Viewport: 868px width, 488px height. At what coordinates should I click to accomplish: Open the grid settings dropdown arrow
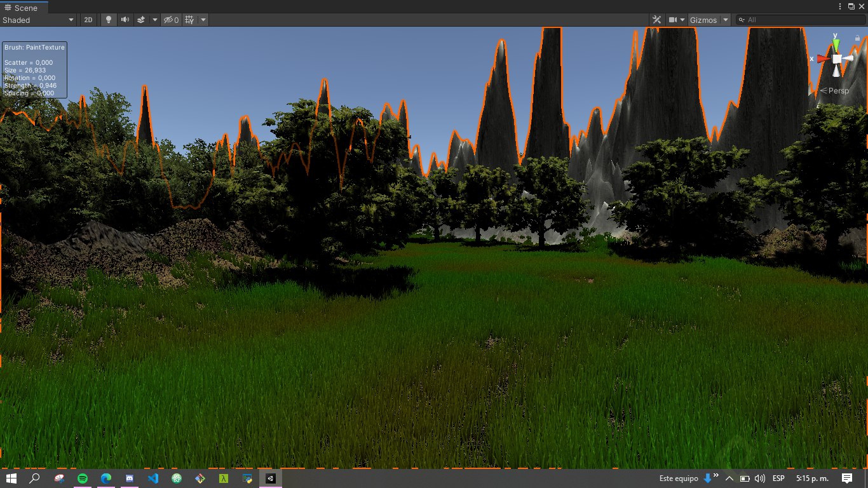[203, 20]
